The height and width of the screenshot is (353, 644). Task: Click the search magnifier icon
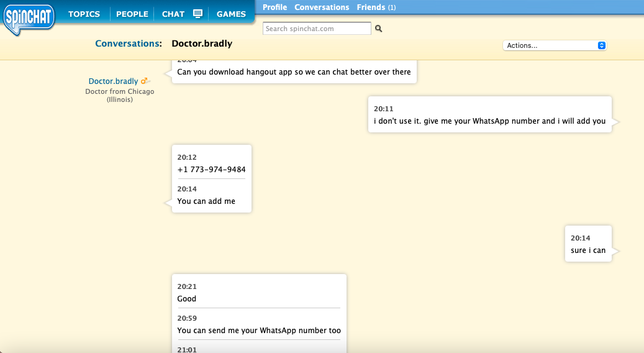pos(379,29)
